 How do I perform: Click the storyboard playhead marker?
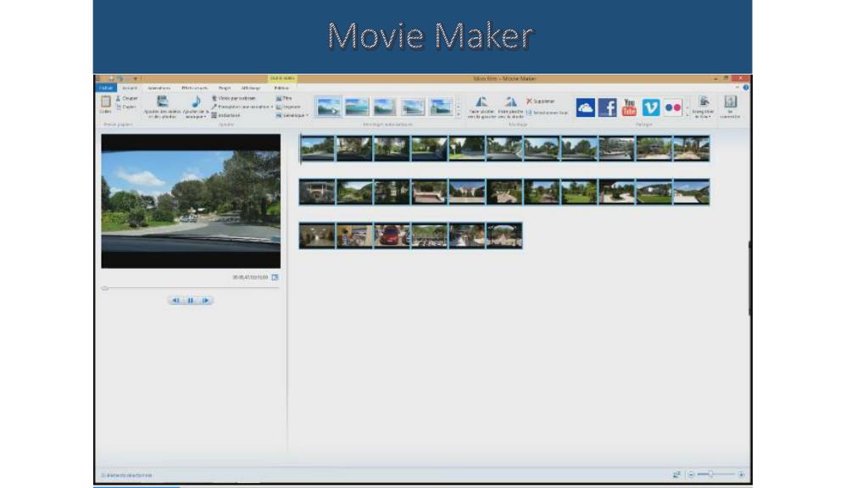coord(300,148)
